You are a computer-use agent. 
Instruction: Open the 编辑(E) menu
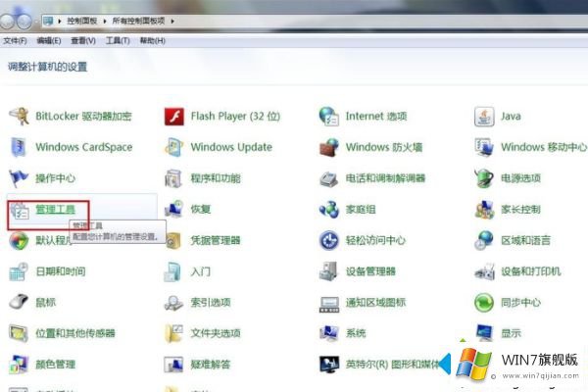click(x=49, y=40)
